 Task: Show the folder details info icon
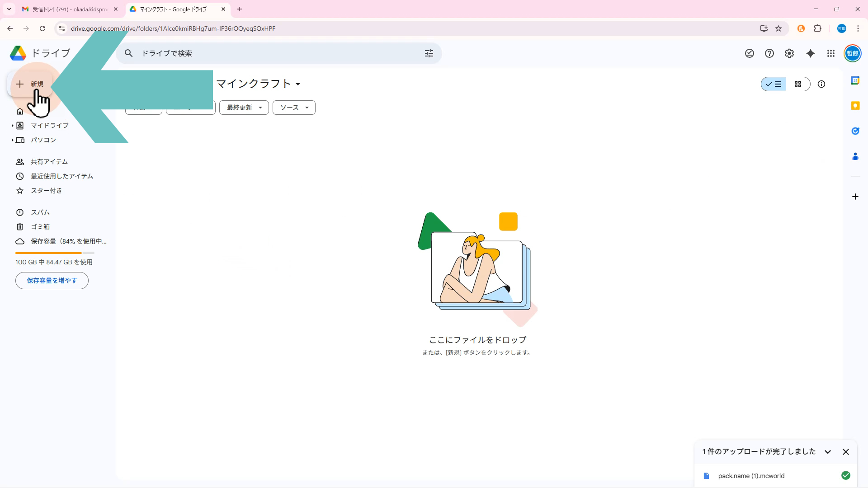(821, 84)
